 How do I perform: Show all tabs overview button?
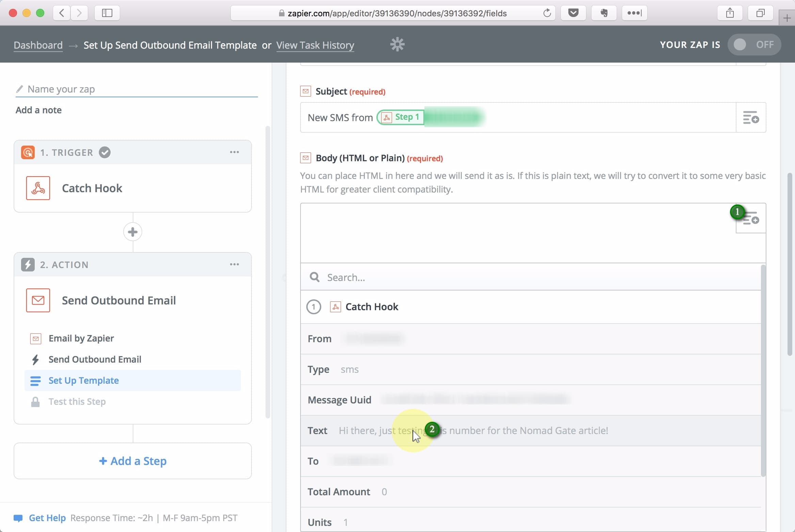click(760, 13)
